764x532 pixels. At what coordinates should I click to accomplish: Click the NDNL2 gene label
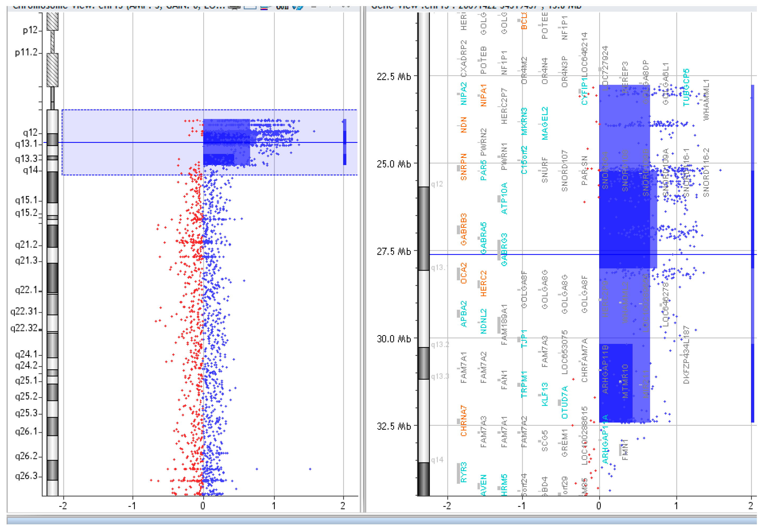[484, 321]
